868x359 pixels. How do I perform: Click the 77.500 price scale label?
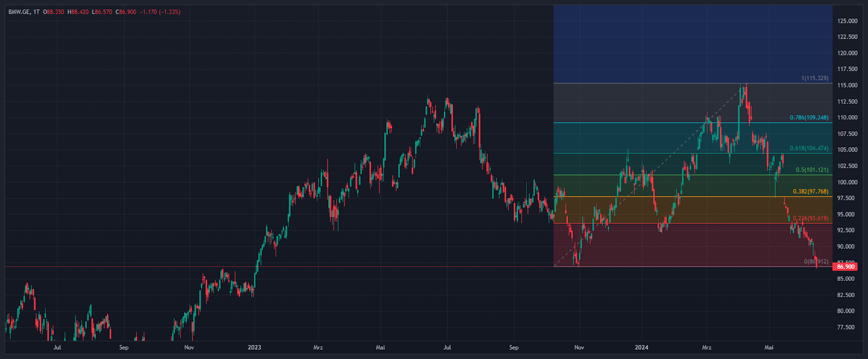[x=847, y=327]
